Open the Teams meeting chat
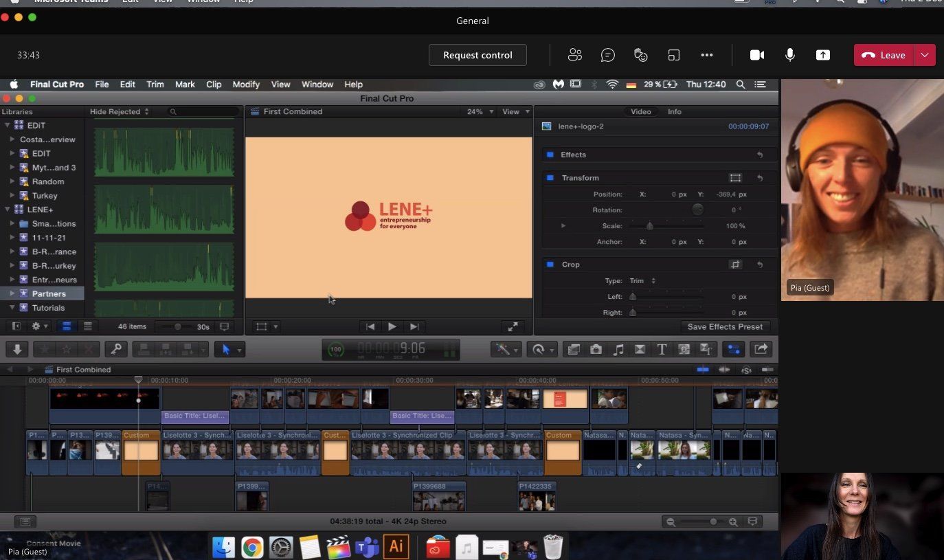The height and width of the screenshot is (560, 944). tap(608, 55)
